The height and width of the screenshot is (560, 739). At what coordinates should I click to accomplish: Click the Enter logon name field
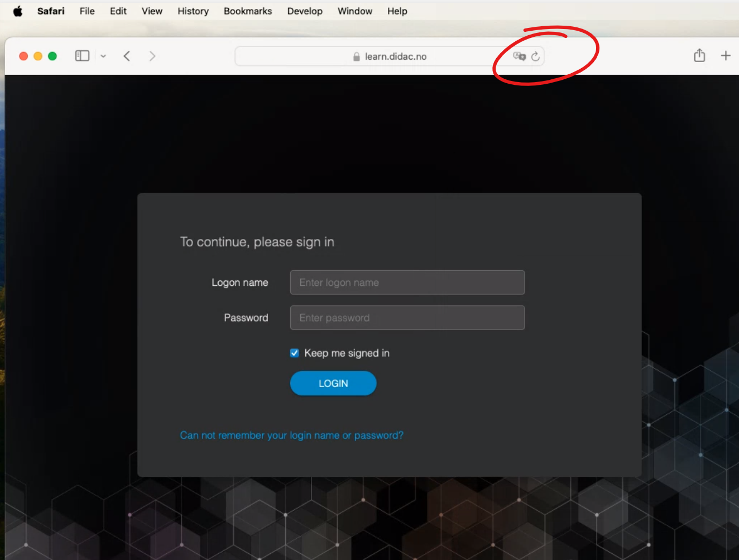point(407,283)
